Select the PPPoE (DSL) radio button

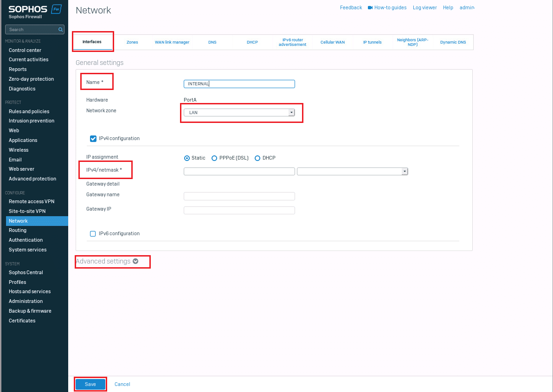click(x=214, y=158)
